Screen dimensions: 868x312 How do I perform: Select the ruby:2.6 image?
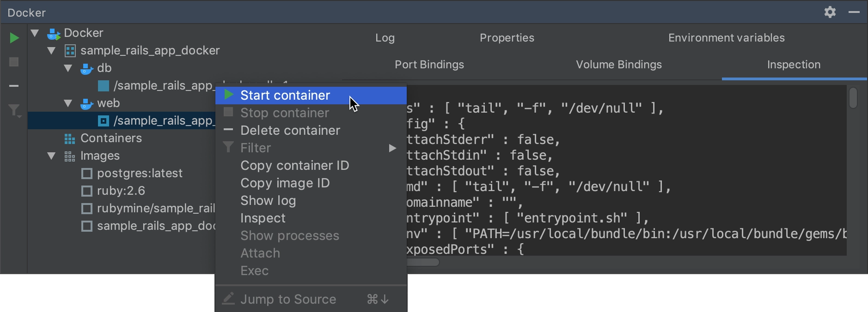(121, 191)
